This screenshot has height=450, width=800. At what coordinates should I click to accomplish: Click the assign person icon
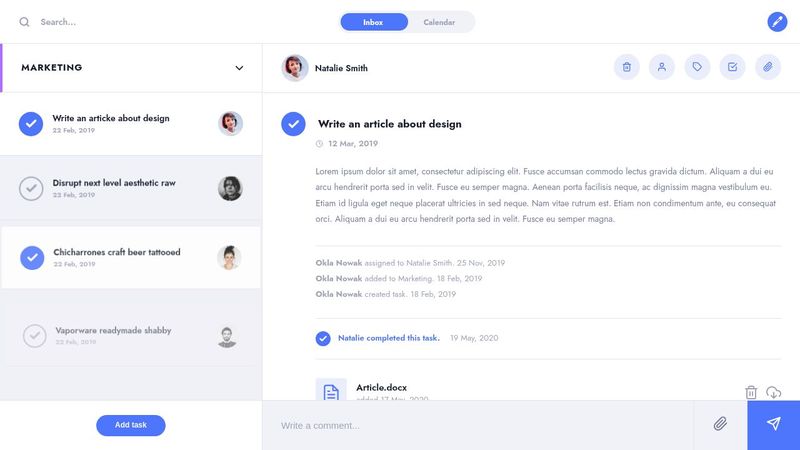tap(662, 67)
